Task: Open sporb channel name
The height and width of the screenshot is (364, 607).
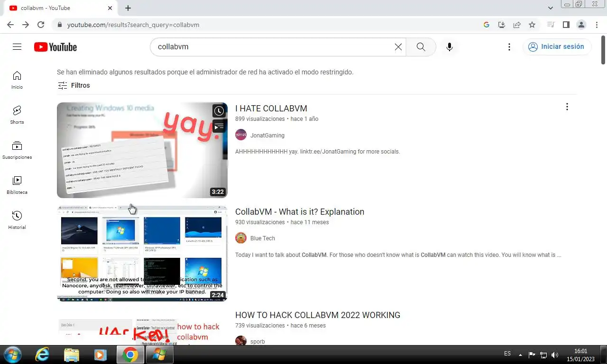Action: coord(258,342)
